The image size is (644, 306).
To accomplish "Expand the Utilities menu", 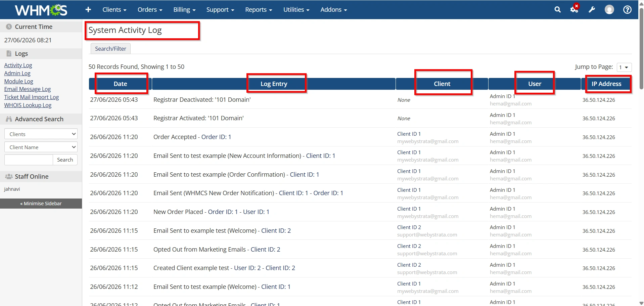I will [296, 10].
